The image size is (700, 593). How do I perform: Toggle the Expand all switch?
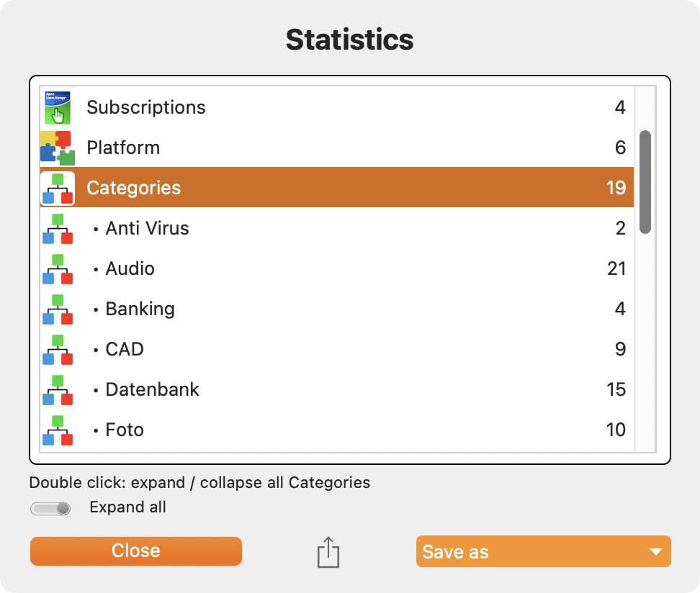50,508
